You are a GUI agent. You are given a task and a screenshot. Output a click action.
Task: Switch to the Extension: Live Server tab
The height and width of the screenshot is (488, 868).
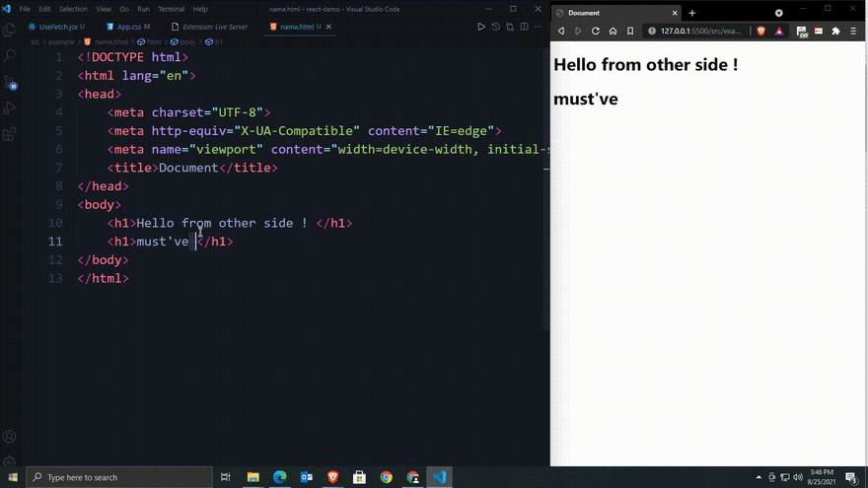[210, 27]
